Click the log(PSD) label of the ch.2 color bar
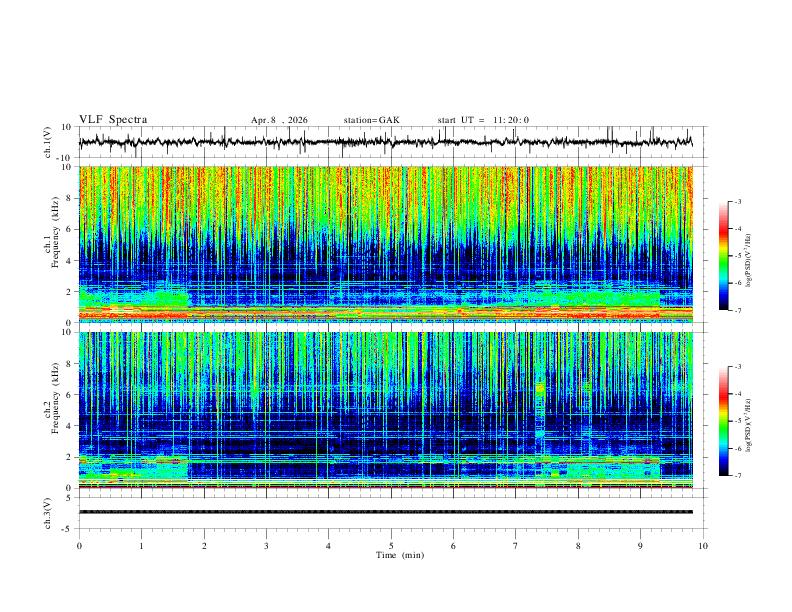The width and height of the screenshot is (792, 612). 748,425
